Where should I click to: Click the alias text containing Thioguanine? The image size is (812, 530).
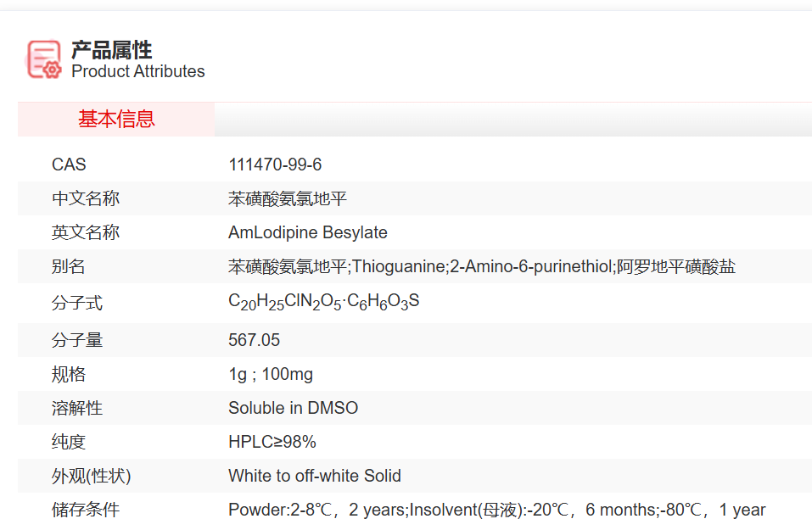point(481,267)
